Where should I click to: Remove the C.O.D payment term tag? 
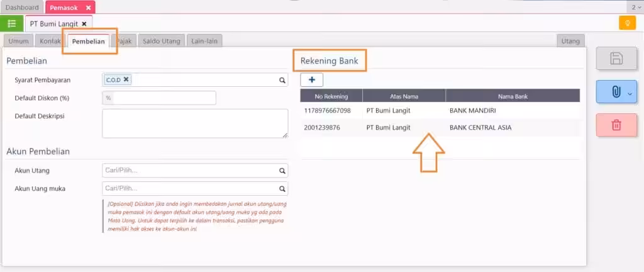coord(126,80)
